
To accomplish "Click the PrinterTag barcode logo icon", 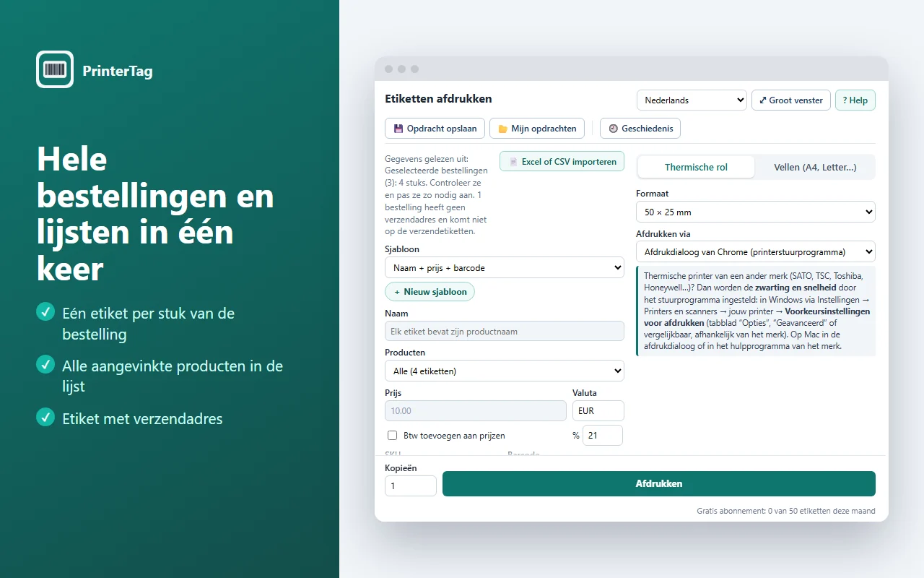I will (x=55, y=70).
